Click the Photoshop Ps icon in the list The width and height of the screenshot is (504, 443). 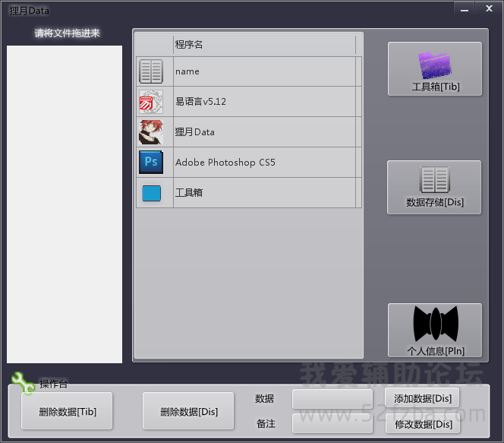click(x=151, y=163)
